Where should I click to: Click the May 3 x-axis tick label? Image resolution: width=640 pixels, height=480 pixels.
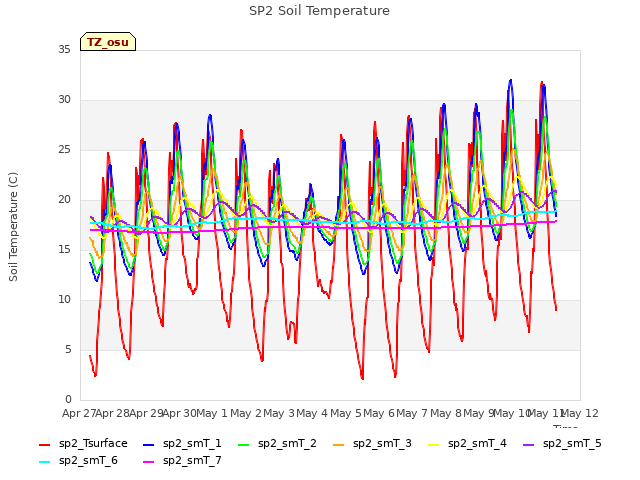(x=279, y=413)
